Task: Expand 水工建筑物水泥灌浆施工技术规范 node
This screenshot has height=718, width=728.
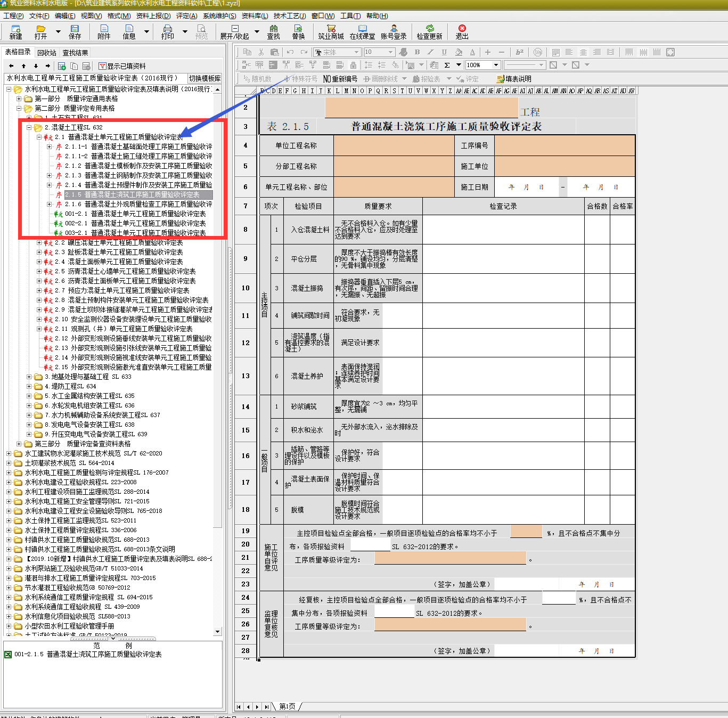Action: [x=9, y=453]
